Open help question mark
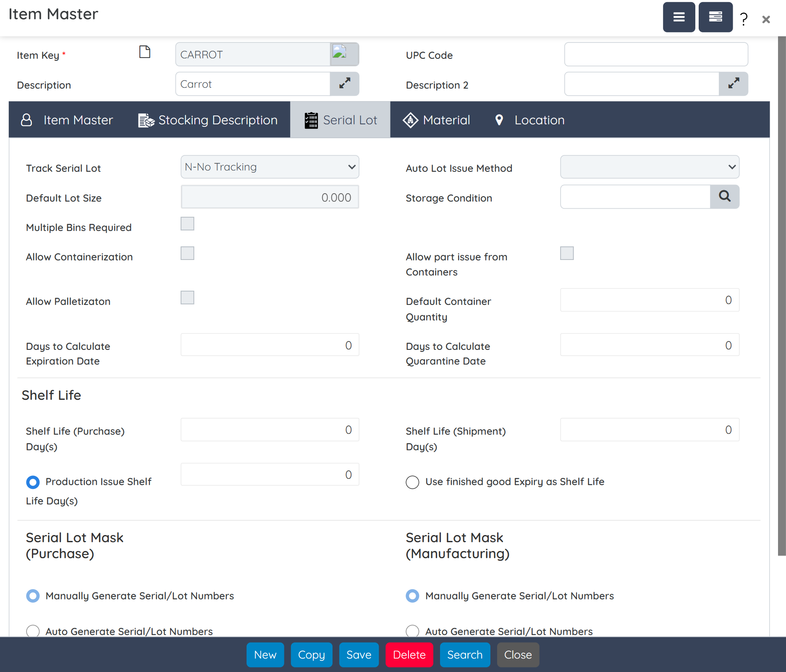This screenshot has width=786, height=672. click(x=744, y=19)
